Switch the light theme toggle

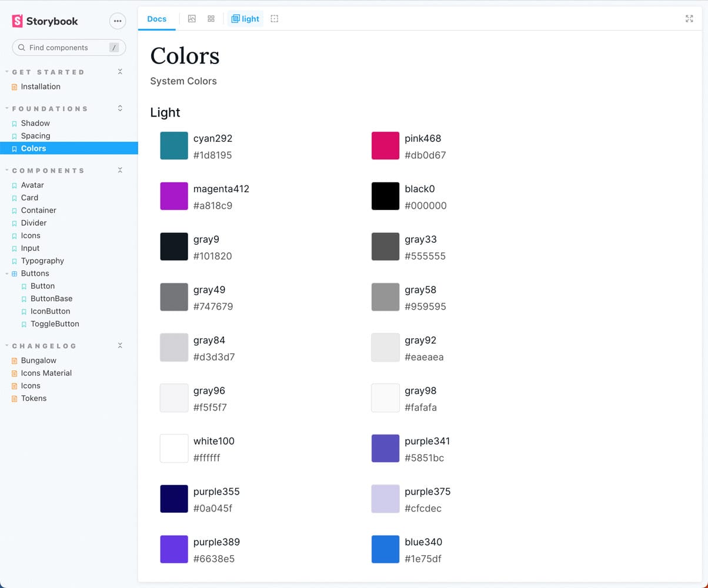(245, 19)
